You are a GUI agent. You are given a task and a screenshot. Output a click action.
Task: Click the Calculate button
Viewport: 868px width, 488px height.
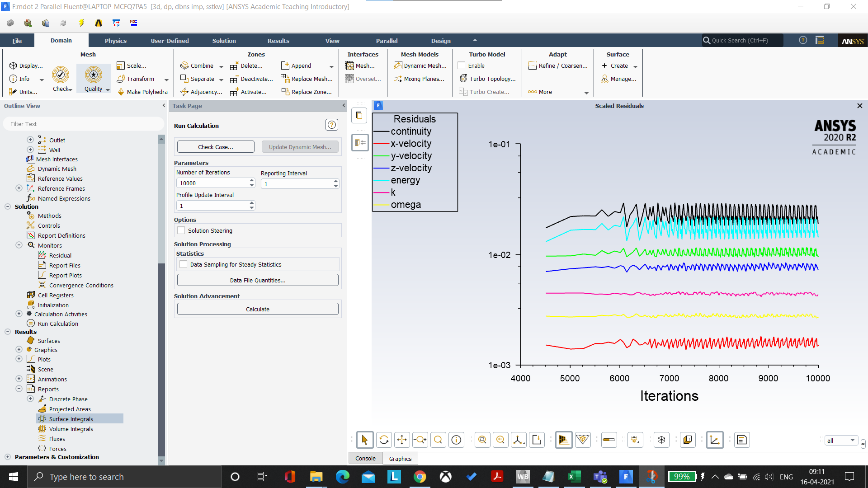tap(258, 309)
